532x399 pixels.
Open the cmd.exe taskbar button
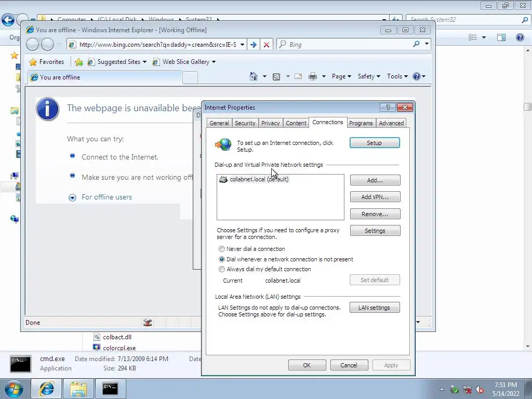click(x=110, y=389)
